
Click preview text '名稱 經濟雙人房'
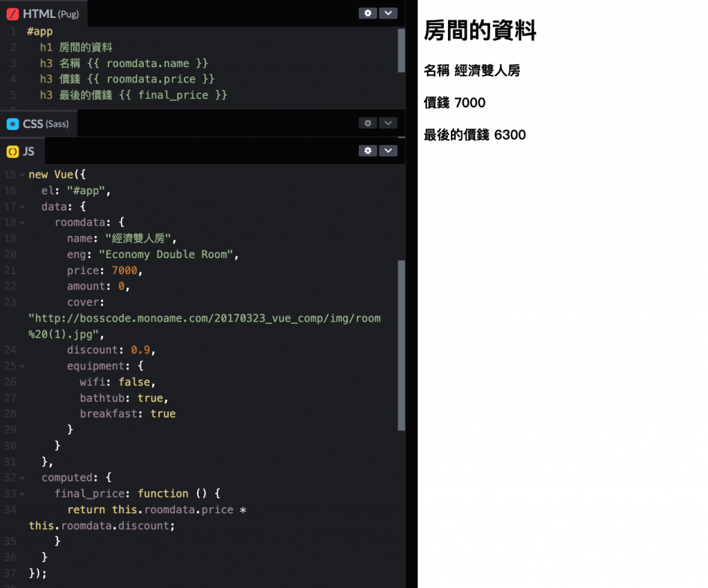click(x=472, y=71)
